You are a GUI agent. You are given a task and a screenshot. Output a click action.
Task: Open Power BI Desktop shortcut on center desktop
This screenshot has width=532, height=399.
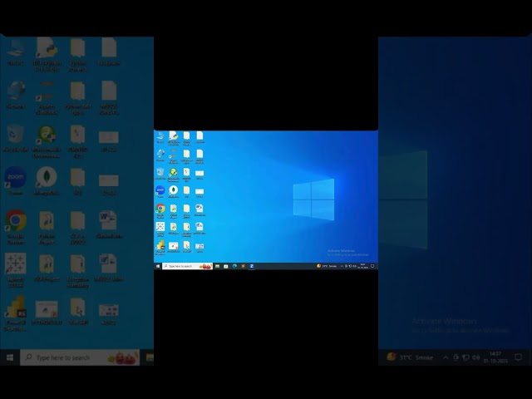160,246
